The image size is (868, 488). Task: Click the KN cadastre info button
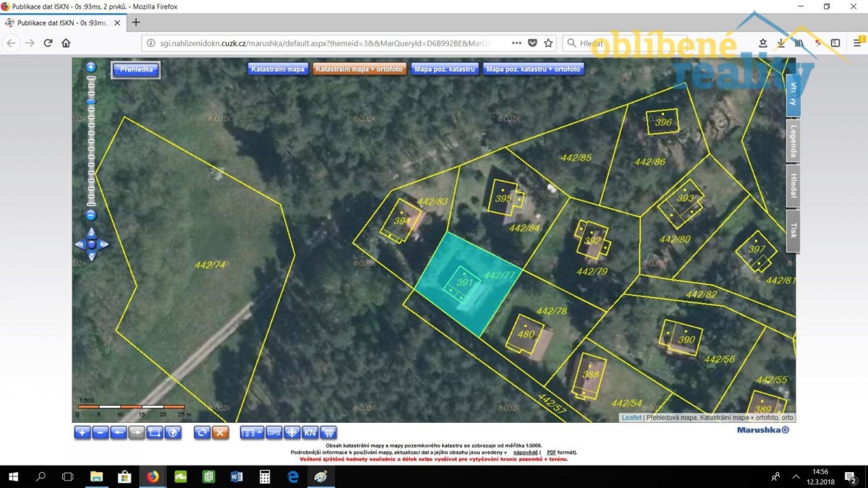[x=310, y=432]
